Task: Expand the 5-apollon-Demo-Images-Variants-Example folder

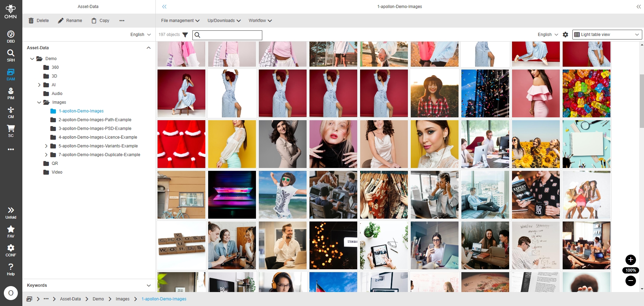Action: pos(46,146)
